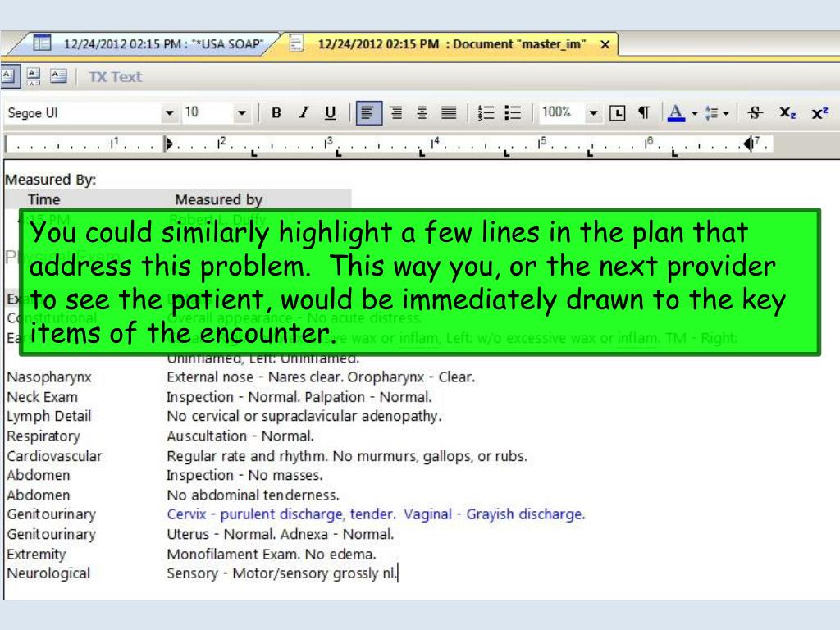Click the Neurological row label

[x=48, y=573]
